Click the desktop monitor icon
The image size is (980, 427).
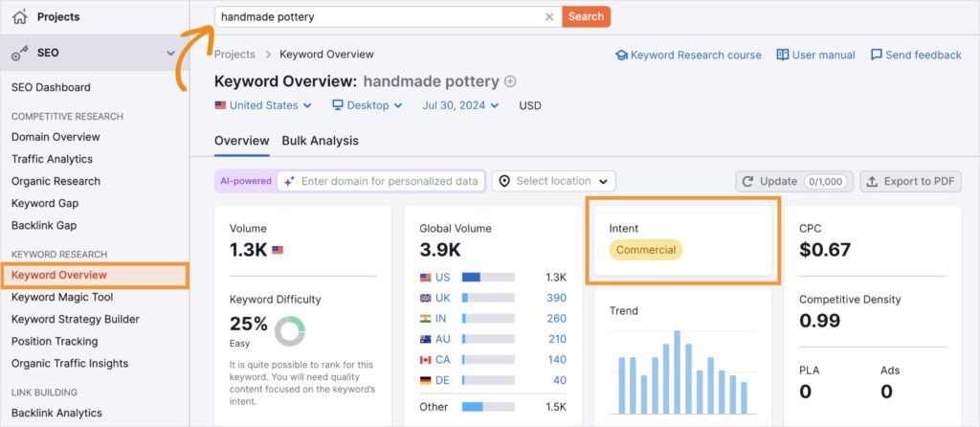tap(338, 105)
